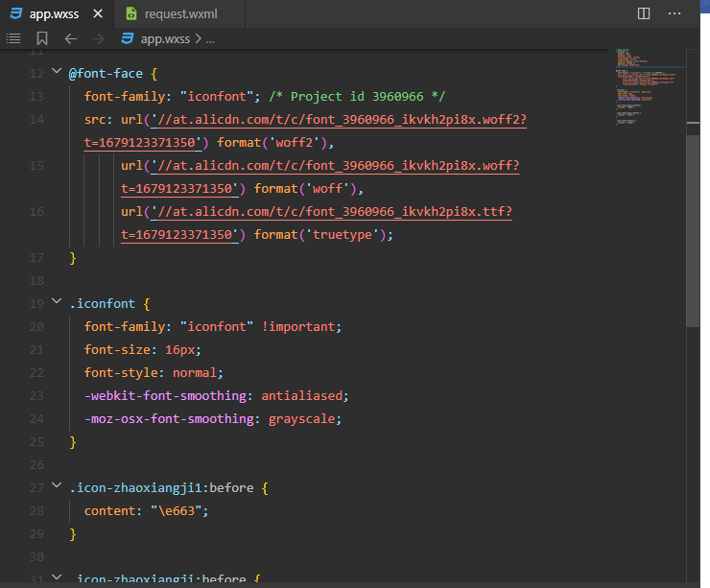
Task: Go back with the left arrow
Action: tap(70, 38)
